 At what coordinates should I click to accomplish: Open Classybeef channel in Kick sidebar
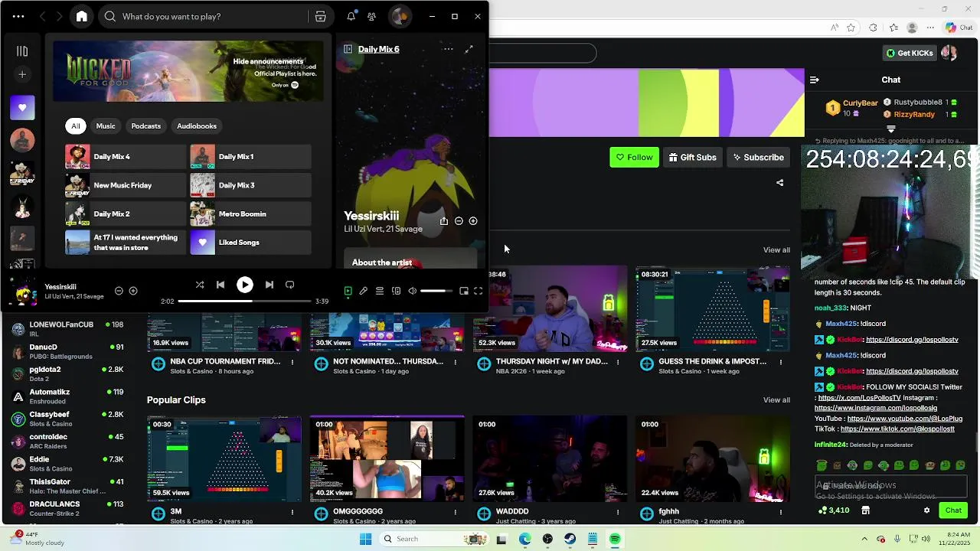(67, 419)
